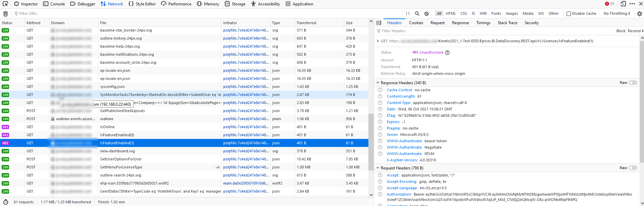Click help icon beside 401 Unauthorized status
The image size is (644, 206).
447,53
